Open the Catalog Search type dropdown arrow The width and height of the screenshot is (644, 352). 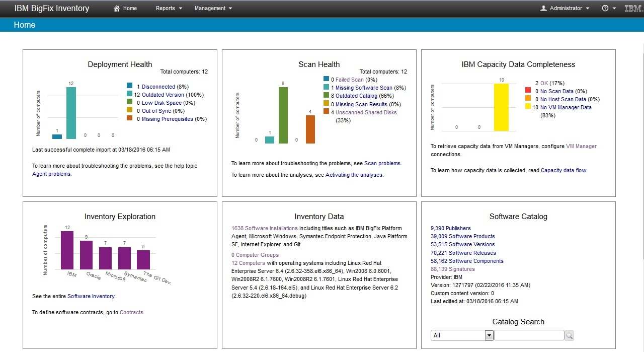click(x=489, y=335)
